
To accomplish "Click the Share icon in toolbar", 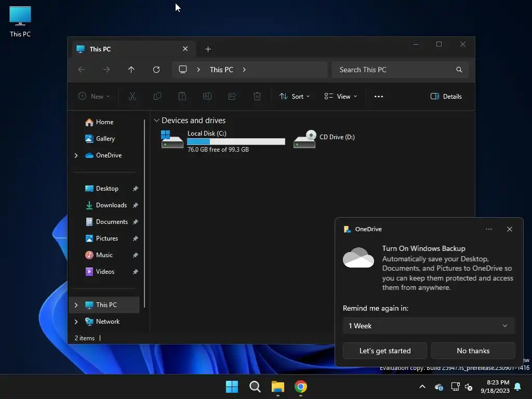I will (x=232, y=96).
